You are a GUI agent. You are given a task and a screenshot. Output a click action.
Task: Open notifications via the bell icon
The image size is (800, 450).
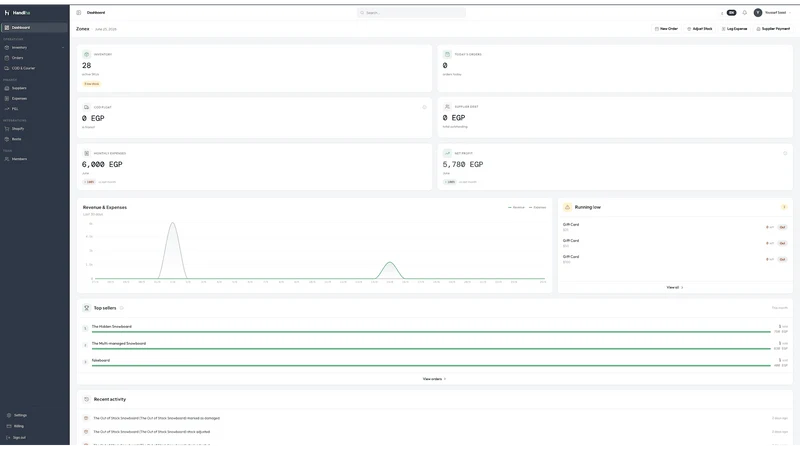point(744,13)
